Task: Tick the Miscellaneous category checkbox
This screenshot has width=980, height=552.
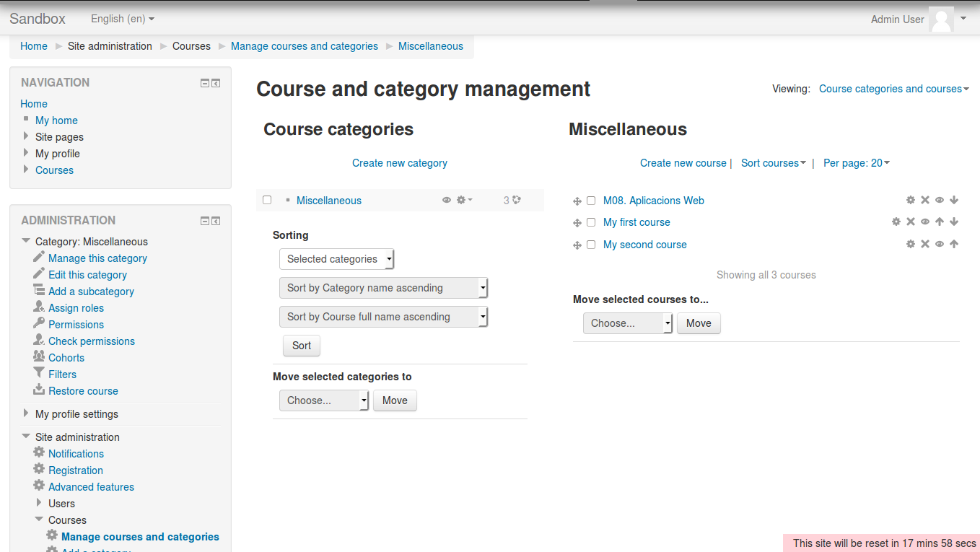Action: click(267, 200)
